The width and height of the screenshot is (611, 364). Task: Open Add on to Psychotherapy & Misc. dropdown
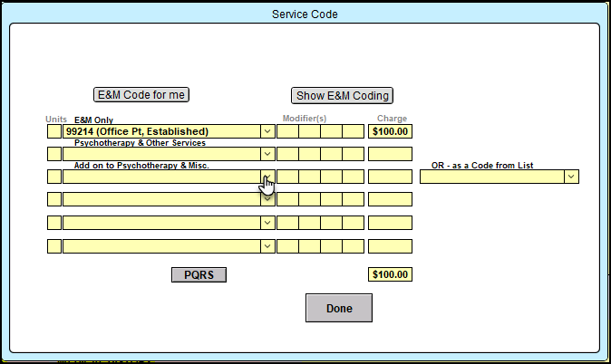coord(267,177)
